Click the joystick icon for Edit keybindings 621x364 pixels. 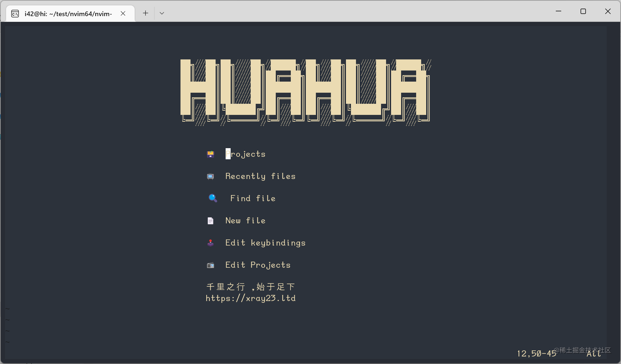(x=211, y=243)
